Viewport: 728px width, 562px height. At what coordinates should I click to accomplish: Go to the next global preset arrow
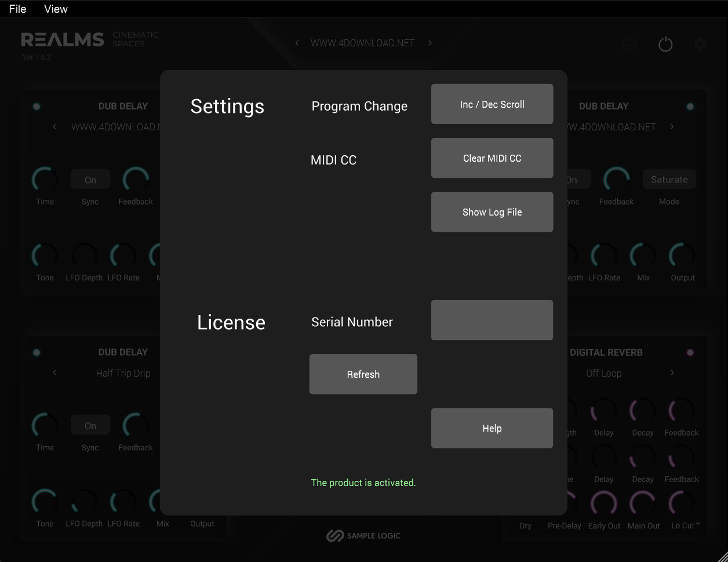[x=429, y=43]
